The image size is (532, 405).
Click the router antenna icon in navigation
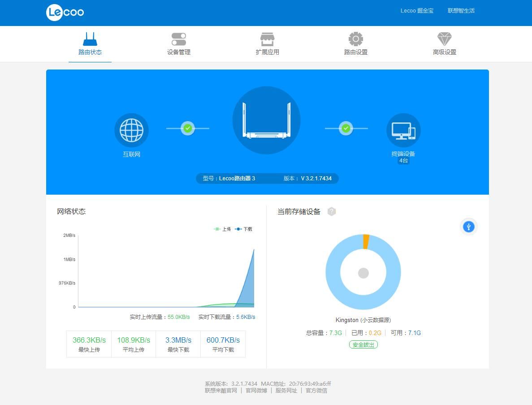pos(90,39)
